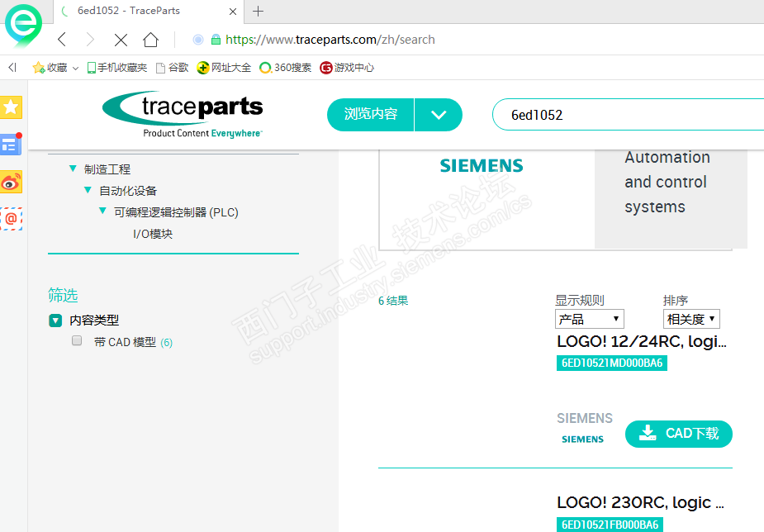
Task: Open the 谷歌 bookmark
Action: point(172,67)
